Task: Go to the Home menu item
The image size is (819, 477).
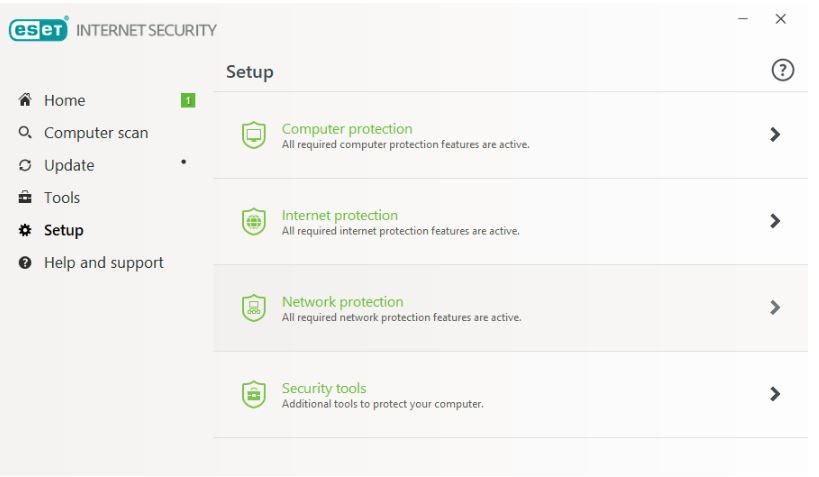Action: pyautogui.click(x=65, y=100)
